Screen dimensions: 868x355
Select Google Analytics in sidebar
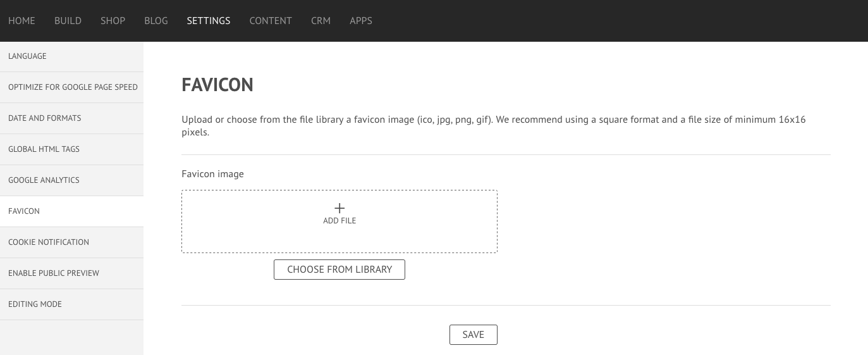[x=71, y=180]
